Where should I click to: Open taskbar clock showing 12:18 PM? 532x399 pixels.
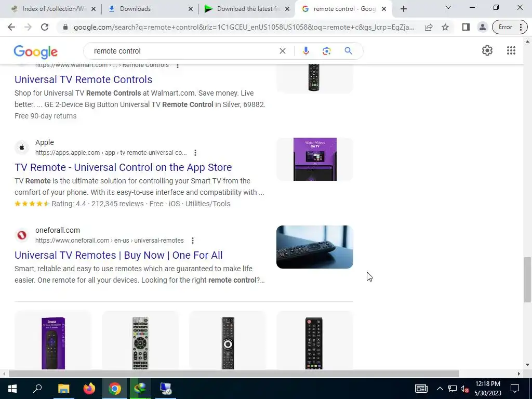(487, 389)
